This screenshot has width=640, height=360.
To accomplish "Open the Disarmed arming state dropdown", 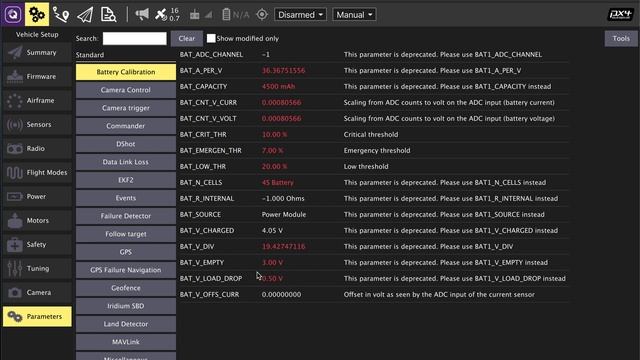I will [x=300, y=15].
